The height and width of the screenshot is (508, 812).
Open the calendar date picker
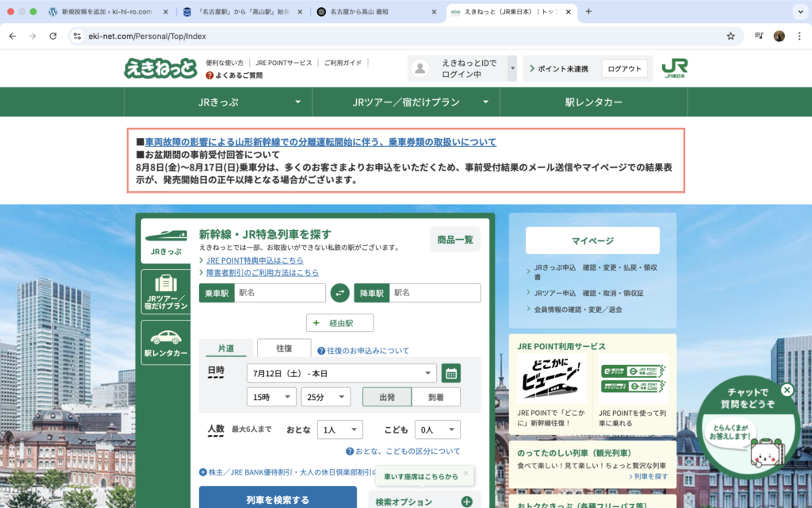[451, 373]
